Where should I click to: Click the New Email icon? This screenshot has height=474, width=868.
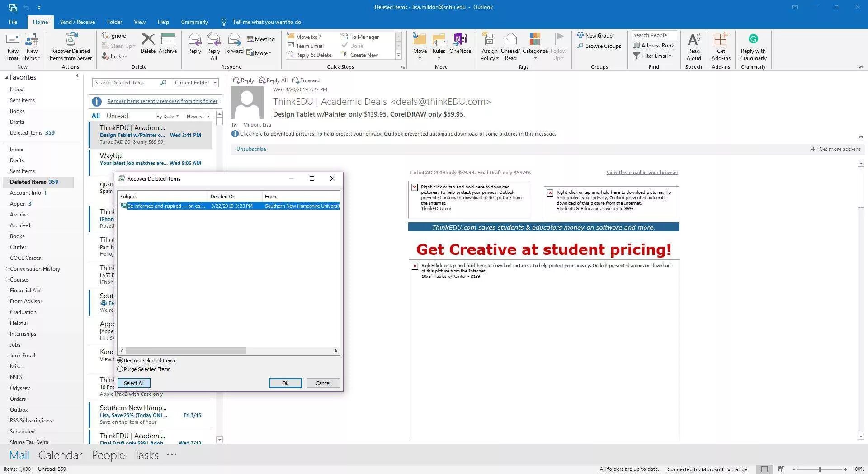(13, 46)
